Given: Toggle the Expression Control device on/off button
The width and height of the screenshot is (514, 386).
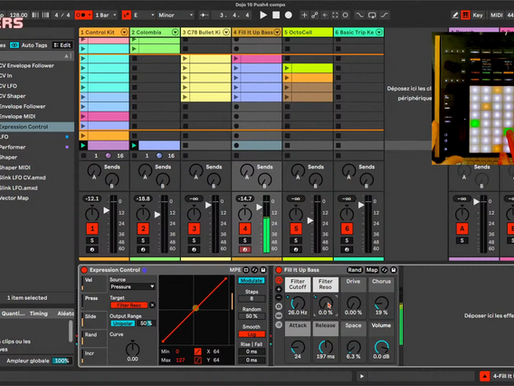Looking at the screenshot, I should (84, 270).
